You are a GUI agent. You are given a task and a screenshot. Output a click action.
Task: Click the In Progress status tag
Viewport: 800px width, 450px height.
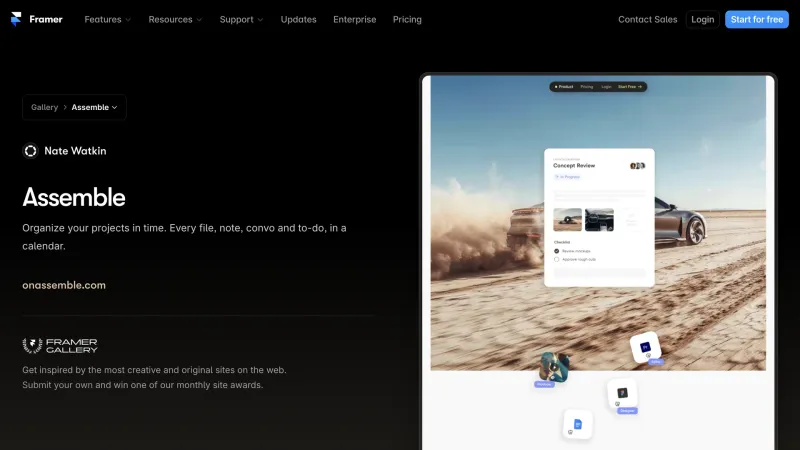point(567,177)
